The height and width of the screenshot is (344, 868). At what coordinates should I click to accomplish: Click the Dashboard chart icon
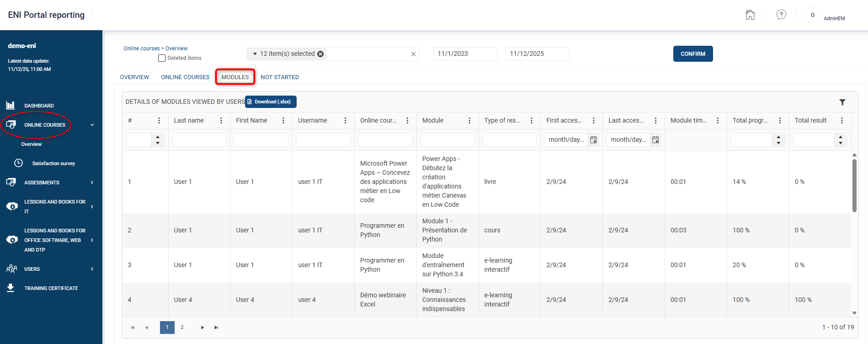click(11, 105)
